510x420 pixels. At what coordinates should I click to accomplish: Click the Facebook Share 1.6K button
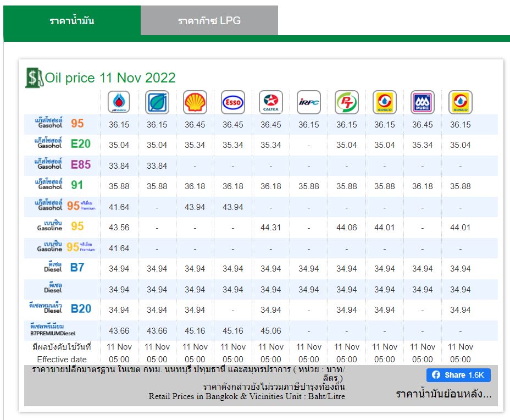click(x=458, y=375)
